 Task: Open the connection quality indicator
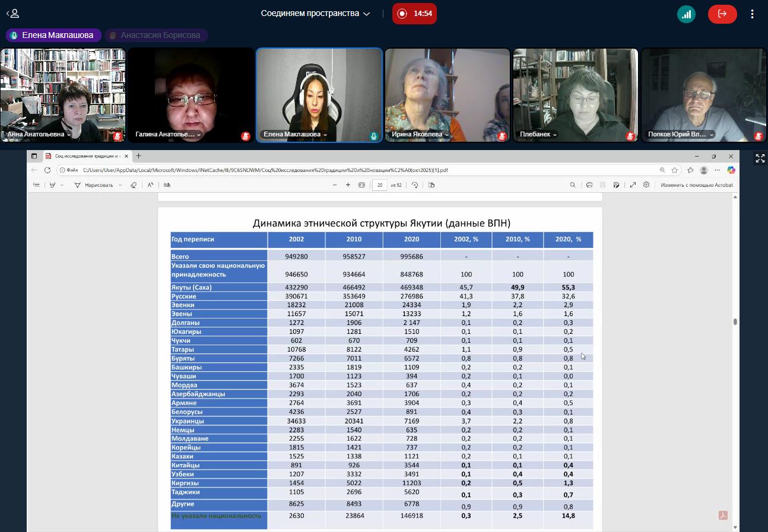click(x=686, y=14)
